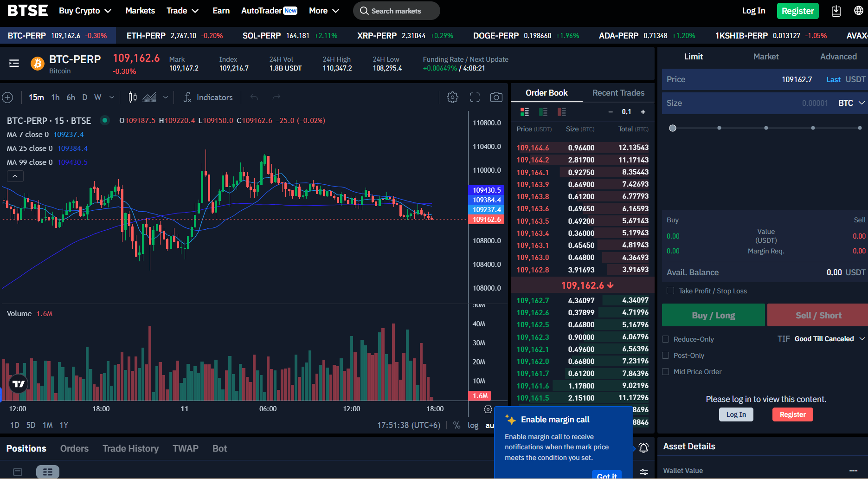Switch to the Recent Trades tab
Viewport: 868px width, 479px height.
[618, 93]
